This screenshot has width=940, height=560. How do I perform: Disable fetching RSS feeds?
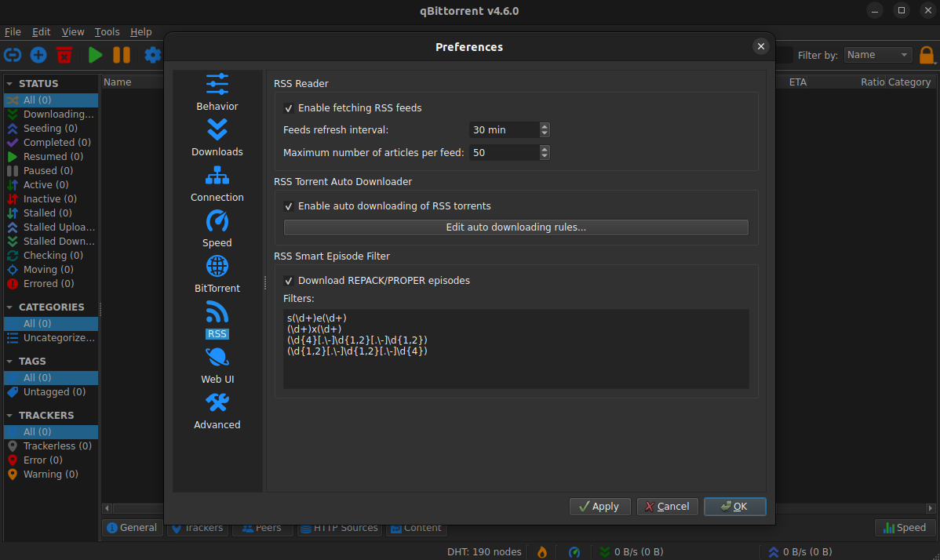coord(289,107)
